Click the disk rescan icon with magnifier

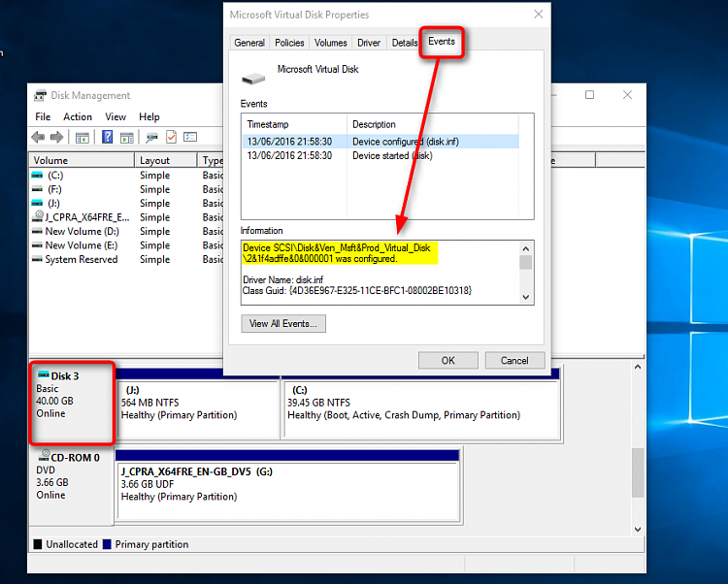pyautogui.click(x=151, y=138)
